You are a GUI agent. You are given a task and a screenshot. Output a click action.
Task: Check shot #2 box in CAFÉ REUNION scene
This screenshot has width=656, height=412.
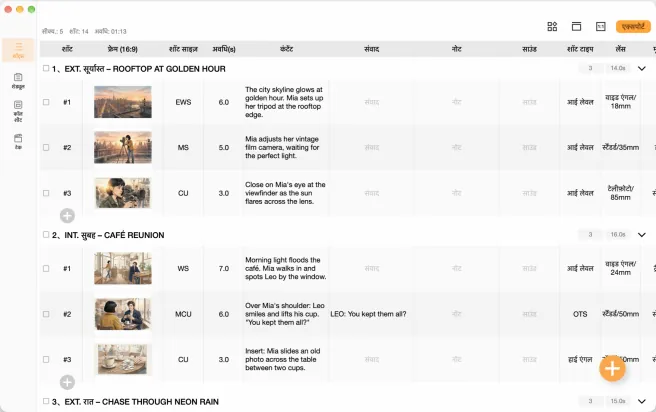pos(46,314)
